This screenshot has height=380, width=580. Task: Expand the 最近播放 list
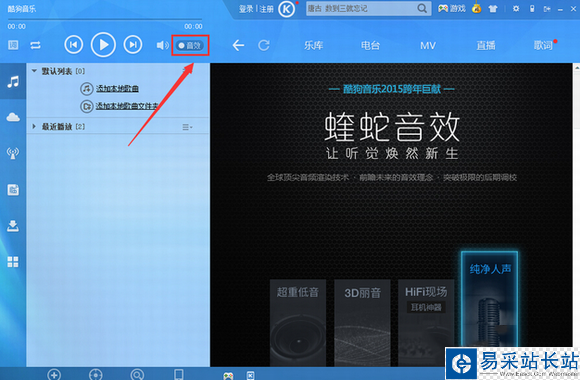tap(34, 127)
